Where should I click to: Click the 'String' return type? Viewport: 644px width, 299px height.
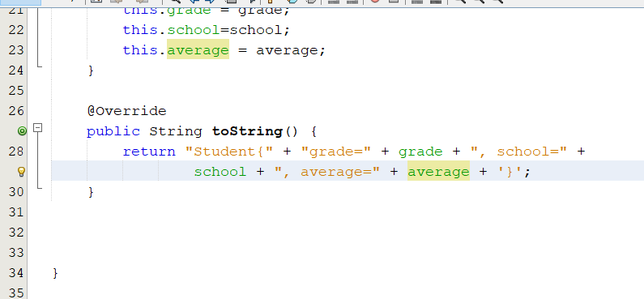point(175,131)
